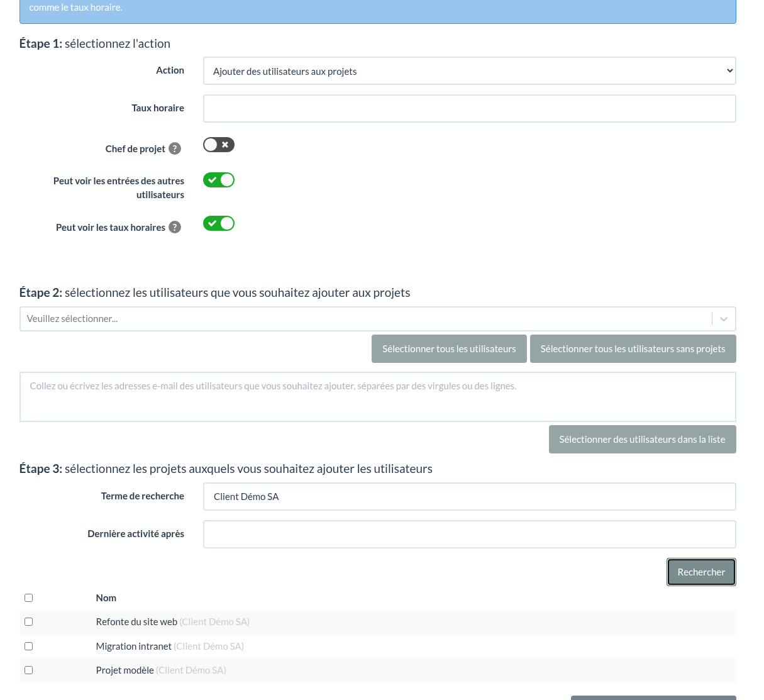Click chevron arrow of user selector

coord(724,319)
